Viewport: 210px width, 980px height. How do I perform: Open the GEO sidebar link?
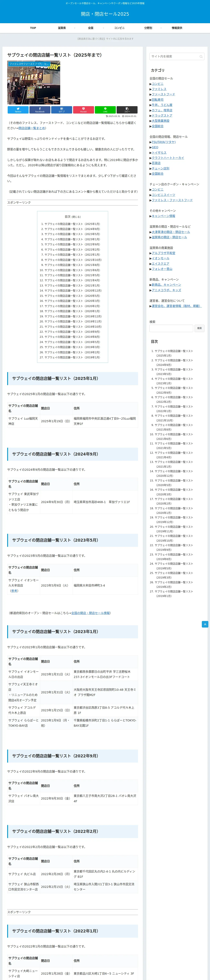pos(155,147)
